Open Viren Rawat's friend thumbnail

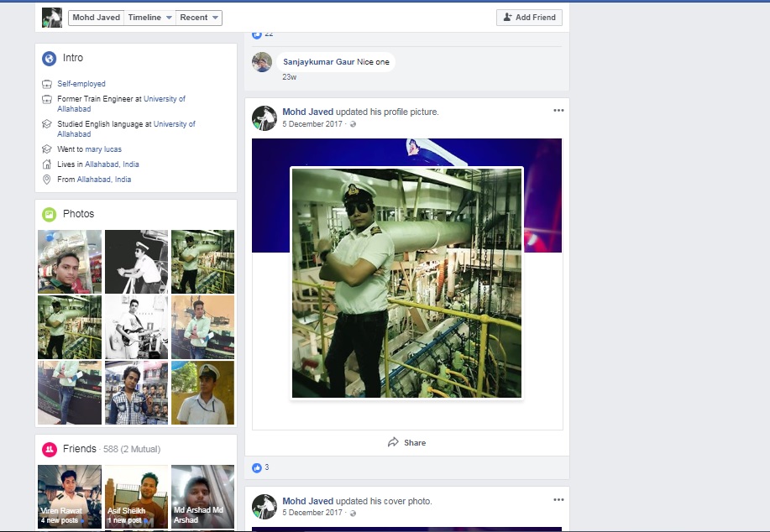click(x=70, y=495)
